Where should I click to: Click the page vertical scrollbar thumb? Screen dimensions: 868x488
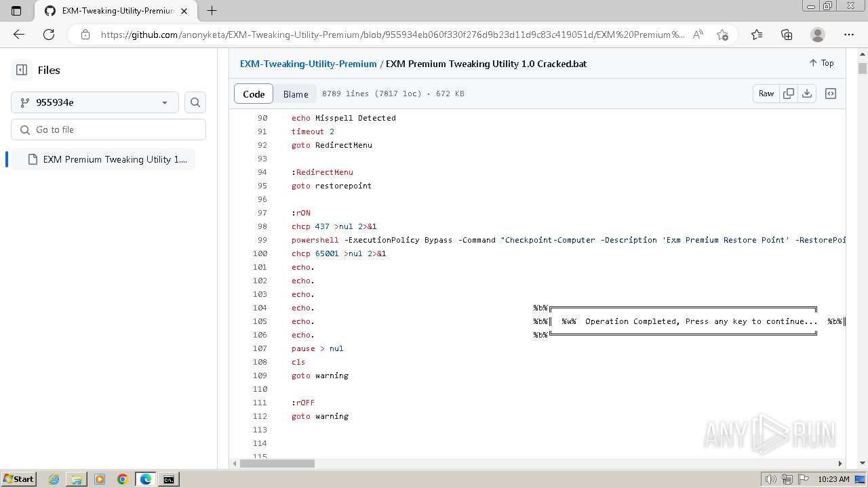click(x=863, y=68)
